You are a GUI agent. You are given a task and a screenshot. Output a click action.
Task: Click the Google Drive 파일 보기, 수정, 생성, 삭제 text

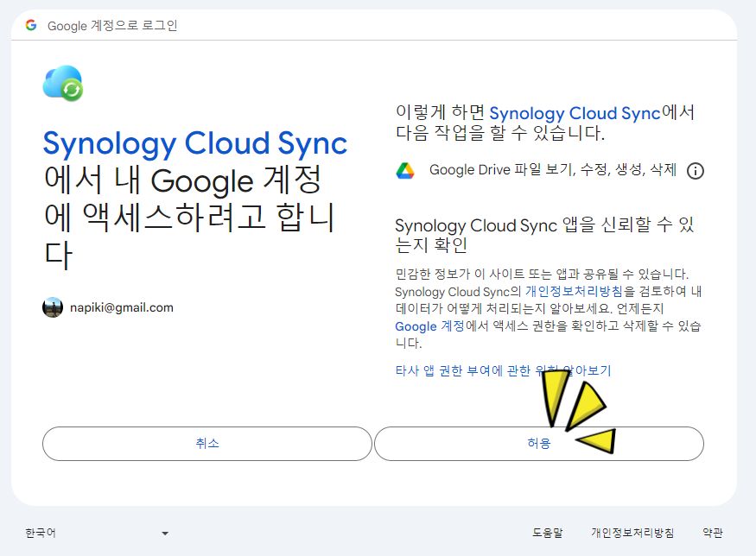click(x=553, y=169)
